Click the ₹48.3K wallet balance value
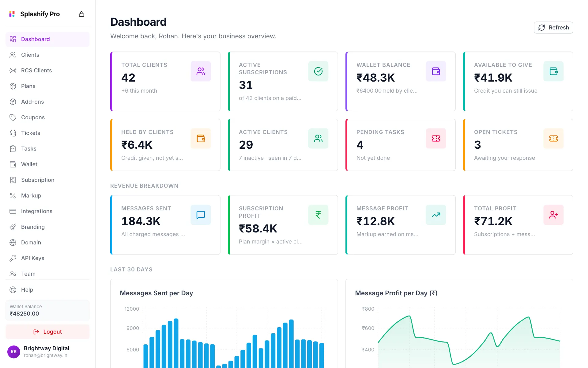 pyautogui.click(x=376, y=78)
